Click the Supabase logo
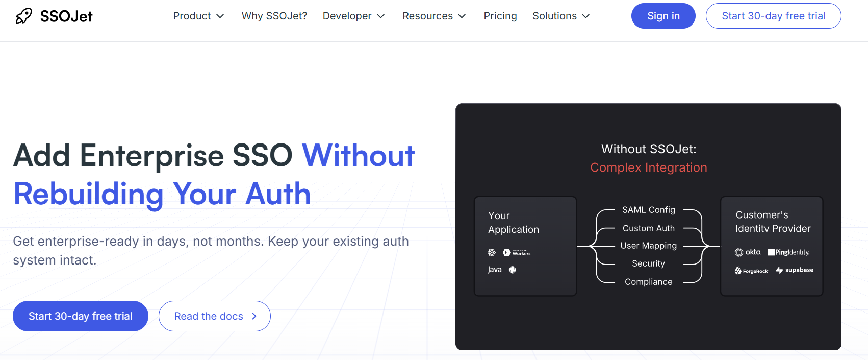The height and width of the screenshot is (360, 868). tap(795, 270)
